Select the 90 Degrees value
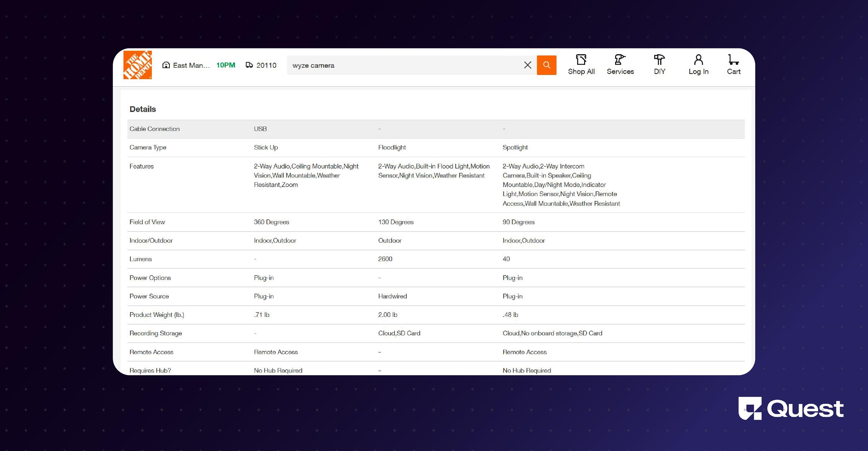This screenshot has width=868, height=451. tap(518, 222)
